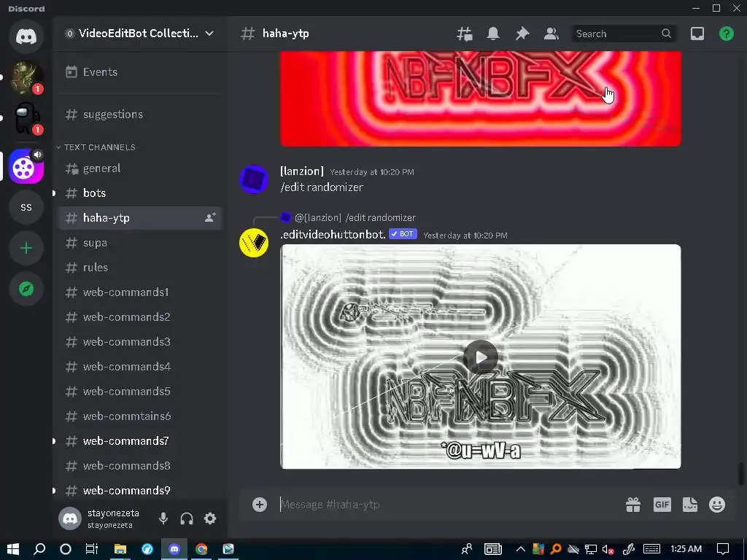
Task: Open the Help question mark icon
Action: (x=726, y=34)
